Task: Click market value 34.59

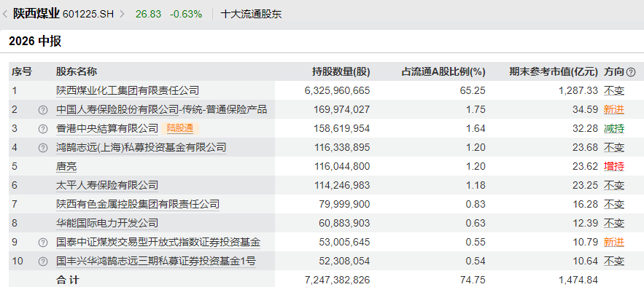Action: (x=585, y=109)
